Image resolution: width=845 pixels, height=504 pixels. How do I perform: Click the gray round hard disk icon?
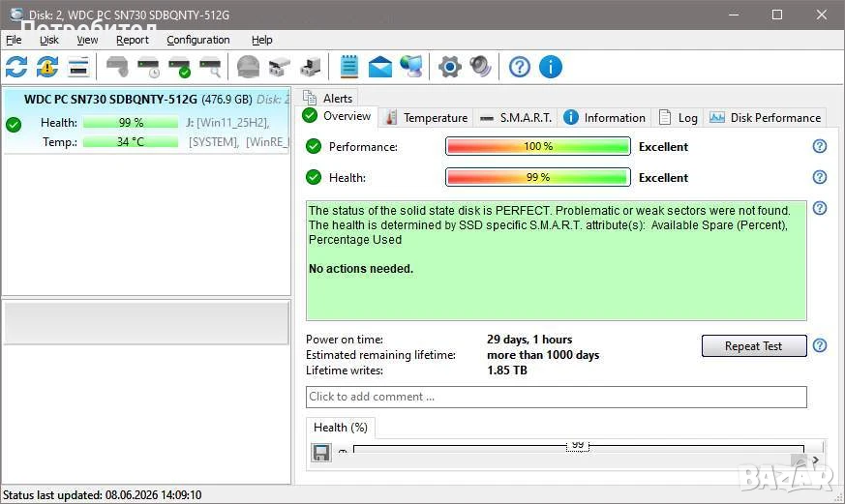tap(248, 67)
